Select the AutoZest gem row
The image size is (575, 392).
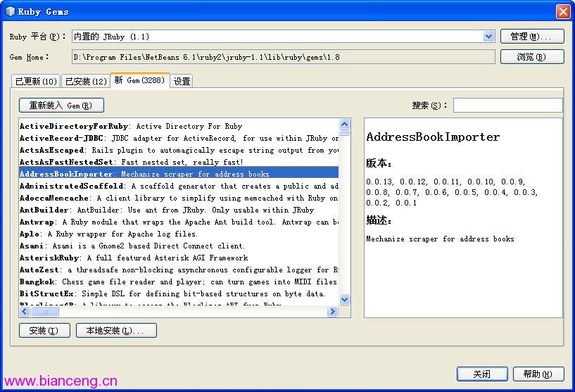[x=179, y=270]
